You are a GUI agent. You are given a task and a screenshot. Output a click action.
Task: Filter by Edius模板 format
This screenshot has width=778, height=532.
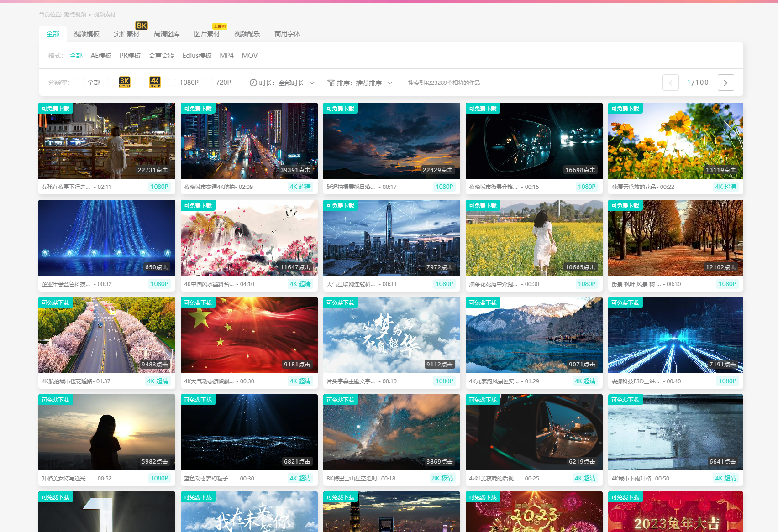pyautogui.click(x=197, y=56)
